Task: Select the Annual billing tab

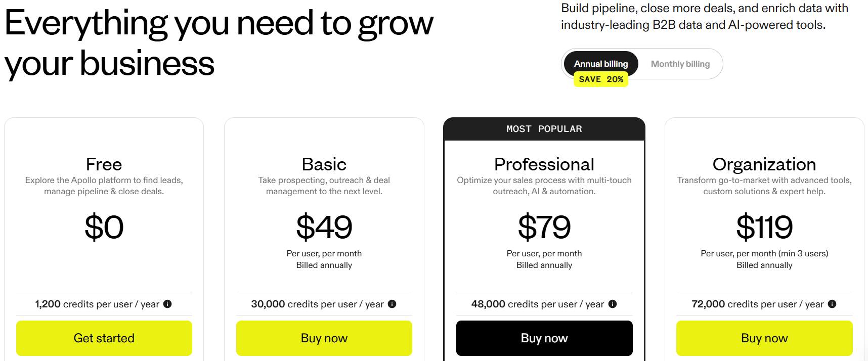Action: pyautogui.click(x=601, y=64)
